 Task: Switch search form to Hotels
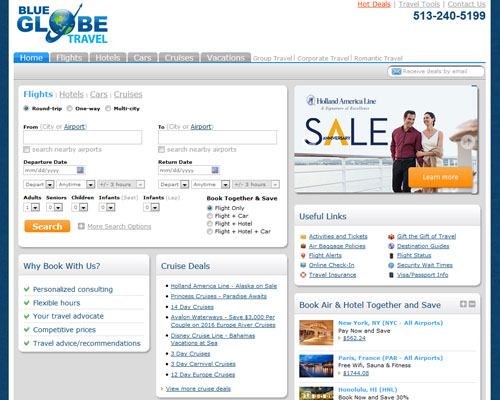coord(71,95)
